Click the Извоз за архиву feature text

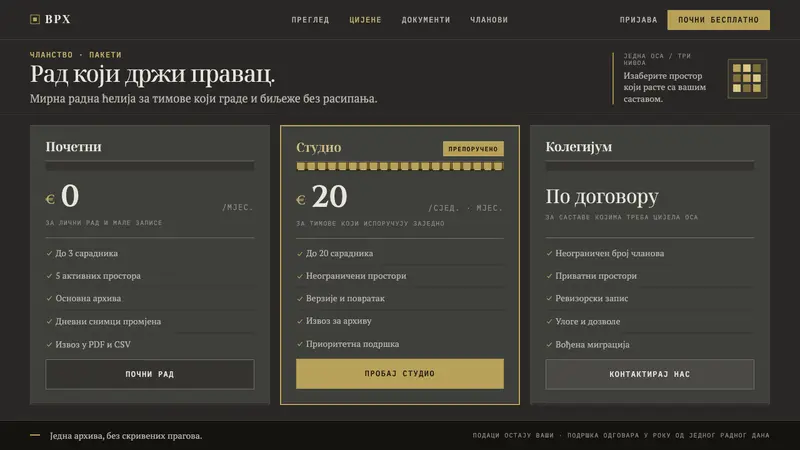click(339, 321)
